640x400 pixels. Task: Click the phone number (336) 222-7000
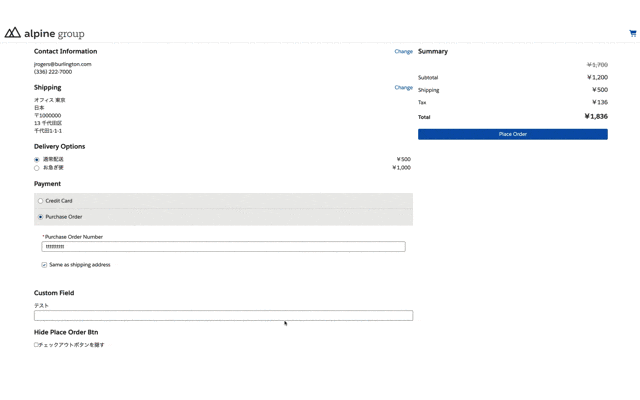53,72
